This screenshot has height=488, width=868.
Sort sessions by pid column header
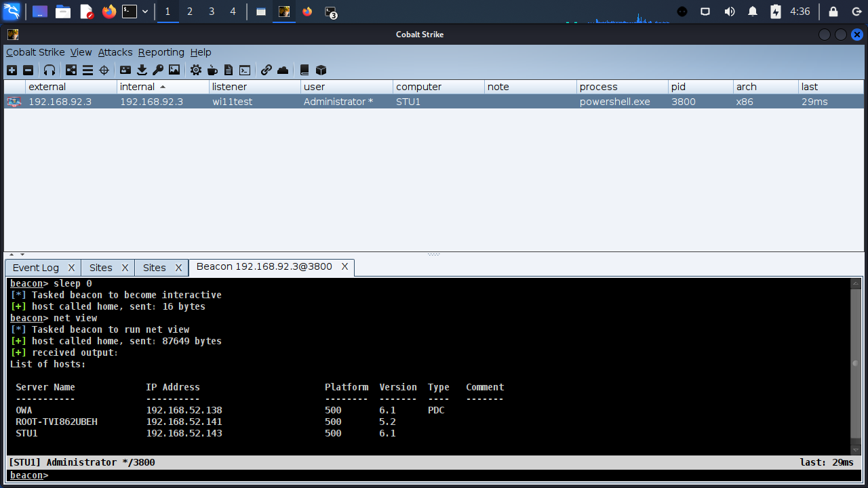(701, 87)
